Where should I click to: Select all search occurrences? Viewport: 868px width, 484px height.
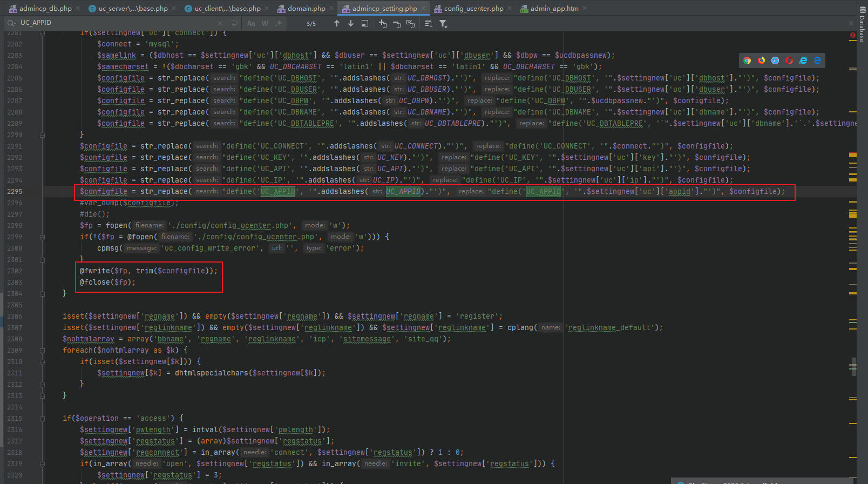(411, 23)
